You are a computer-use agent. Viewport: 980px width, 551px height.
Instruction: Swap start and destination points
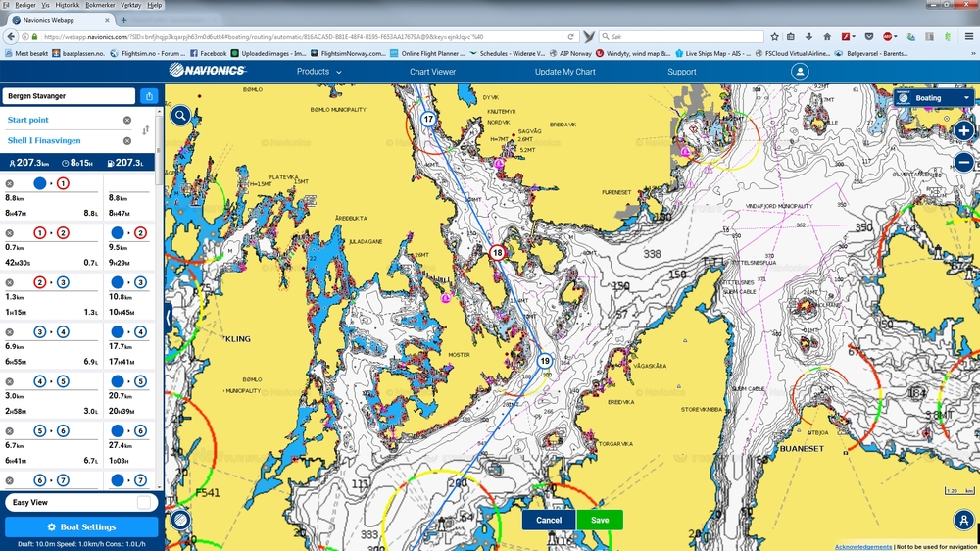(x=146, y=130)
